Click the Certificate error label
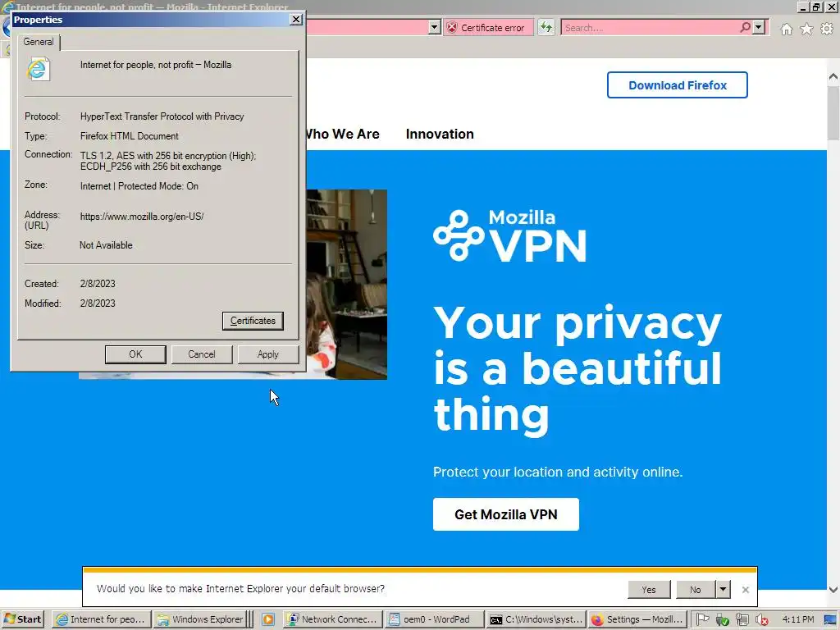Image resolution: width=840 pixels, height=630 pixels. 492,28
